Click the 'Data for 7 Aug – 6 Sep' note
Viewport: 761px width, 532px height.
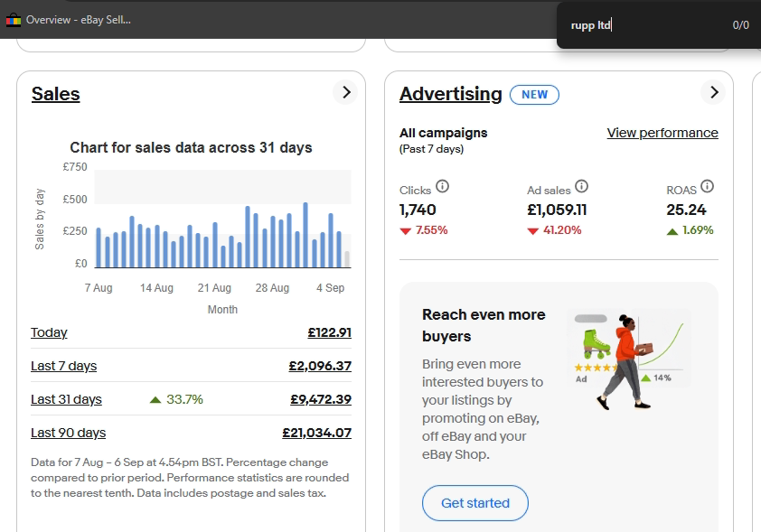pos(190,478)
